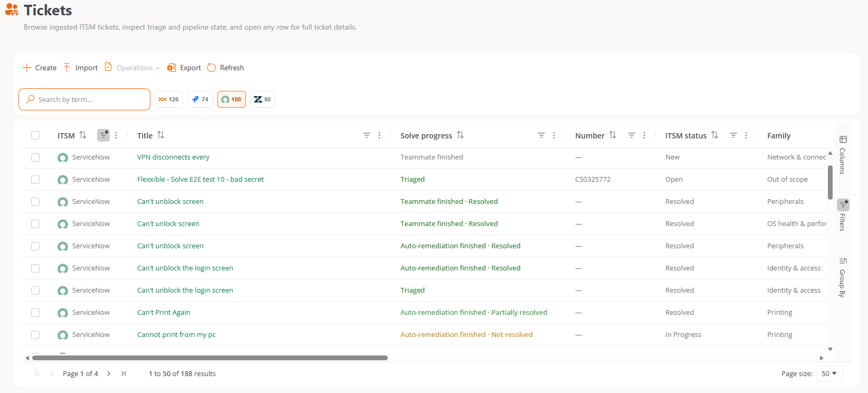Select all rows with header checkbox
Screen dimensions: 868x393
tap(35, 135)
